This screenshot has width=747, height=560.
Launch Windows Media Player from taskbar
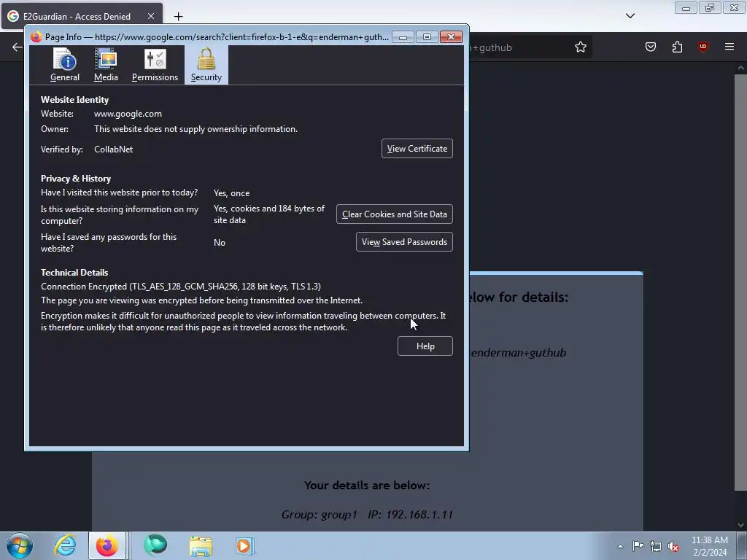244,545
